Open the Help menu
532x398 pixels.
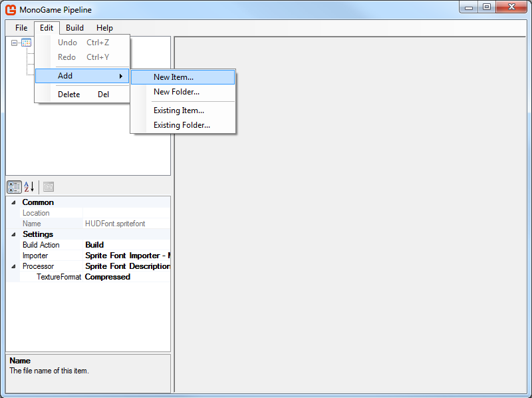tap(104, 28)
